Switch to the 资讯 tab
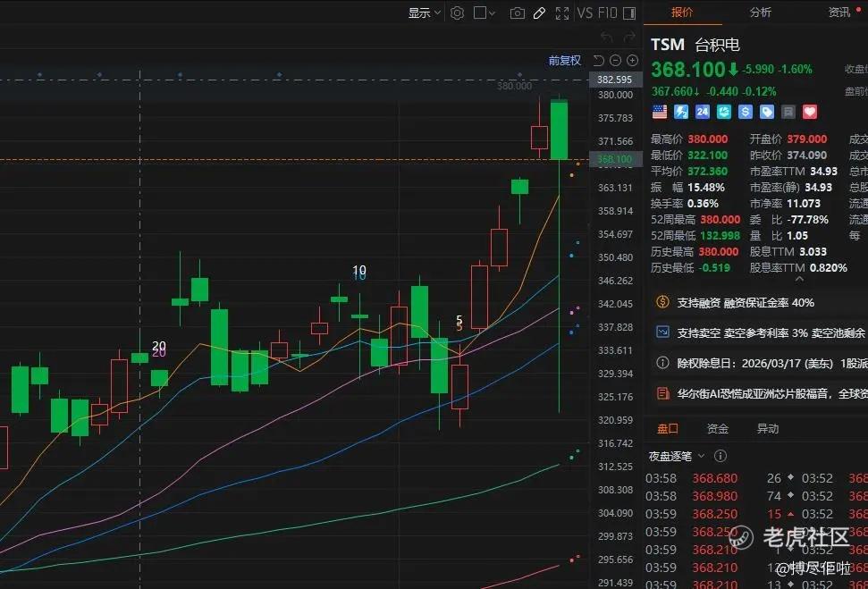The image size is (868, 589). pyautogui.click(x=839, y=13)
